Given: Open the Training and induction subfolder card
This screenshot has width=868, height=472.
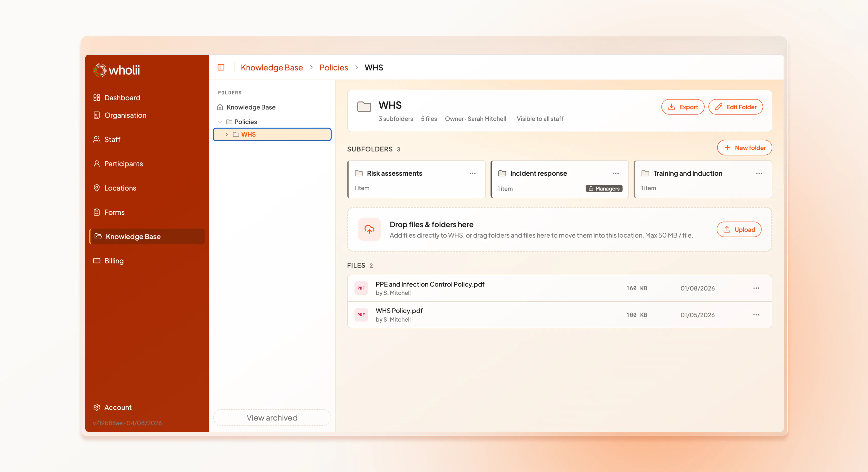Looking at the screenshot, I should pyautogui.click(x=703, y=179).
